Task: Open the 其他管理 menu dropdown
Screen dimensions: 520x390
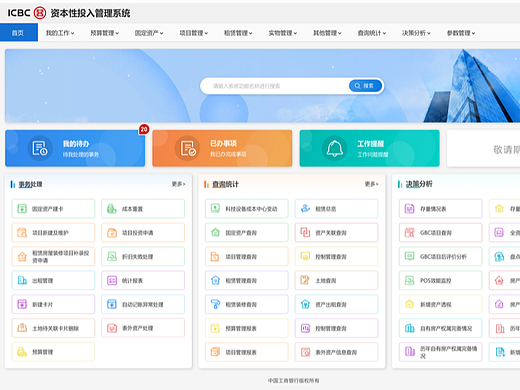Action: point(327,33)
